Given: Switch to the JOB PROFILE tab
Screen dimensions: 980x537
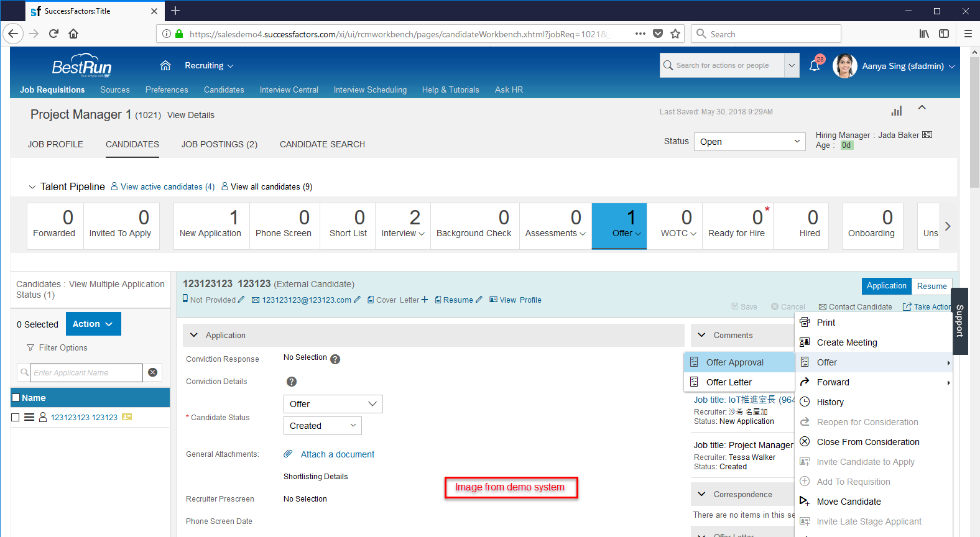Looking at the screenshot, I should pos(55,144).
